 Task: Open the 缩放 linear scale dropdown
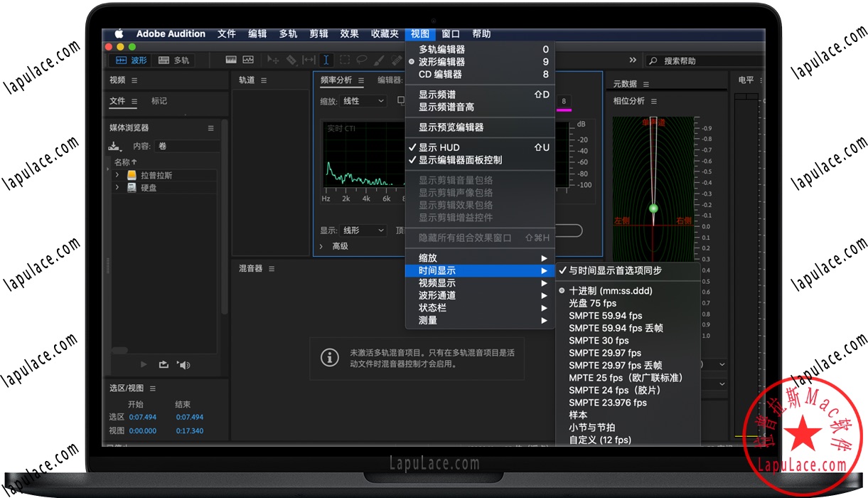click(x=361, y=100)
